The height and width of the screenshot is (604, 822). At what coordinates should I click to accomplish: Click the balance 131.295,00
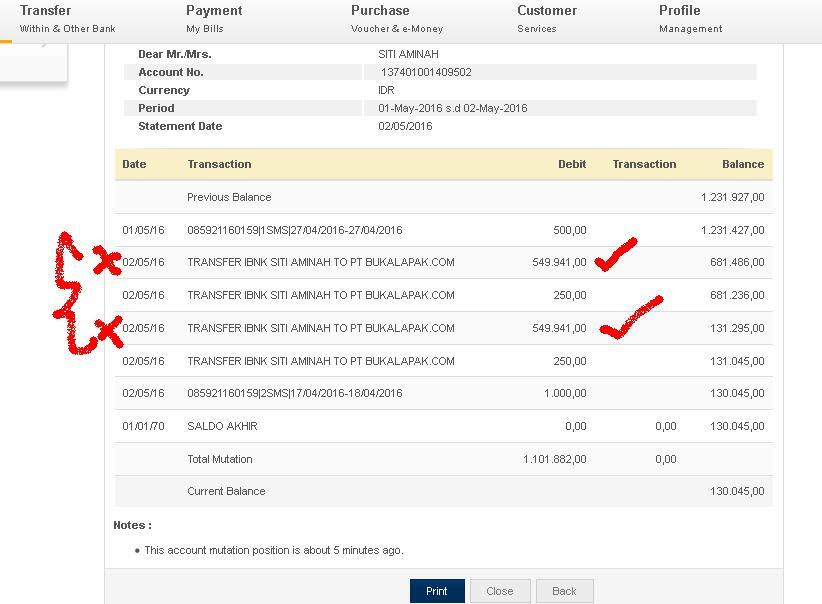coord(737,328)
